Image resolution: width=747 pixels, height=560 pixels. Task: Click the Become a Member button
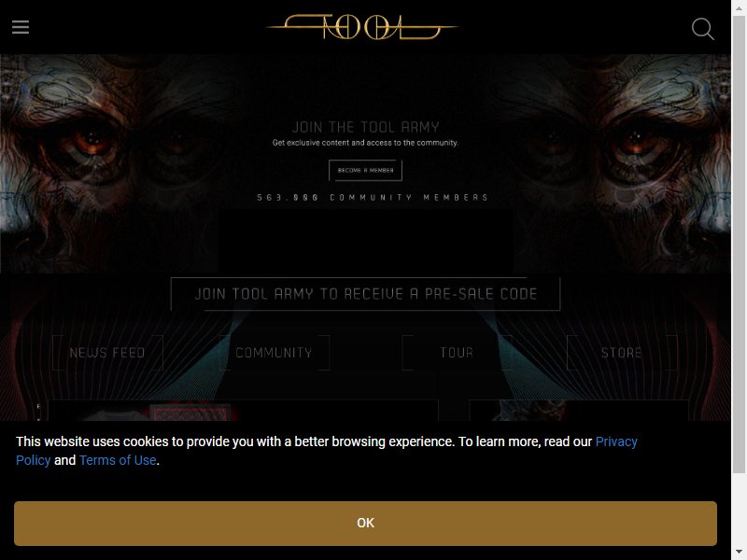pos(365,170)
